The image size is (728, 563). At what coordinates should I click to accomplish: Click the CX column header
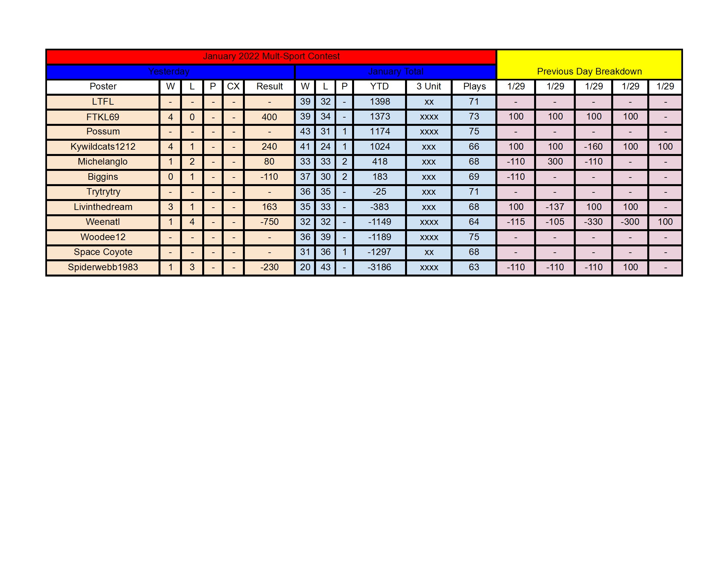coord(231,87)
